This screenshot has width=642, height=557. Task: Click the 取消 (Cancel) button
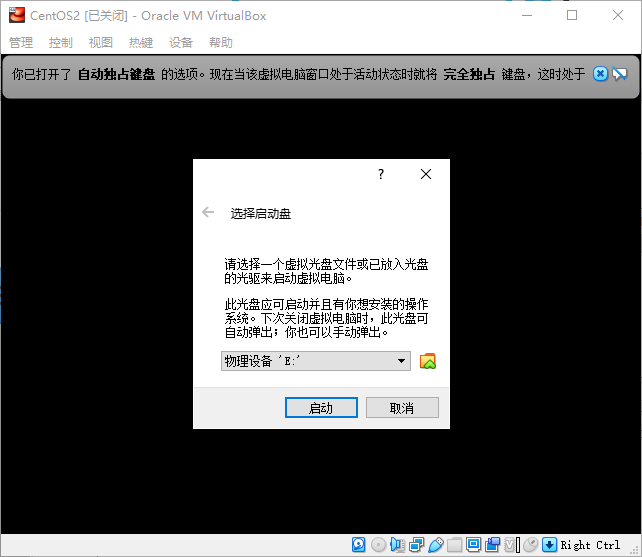[x=402, y=408]
